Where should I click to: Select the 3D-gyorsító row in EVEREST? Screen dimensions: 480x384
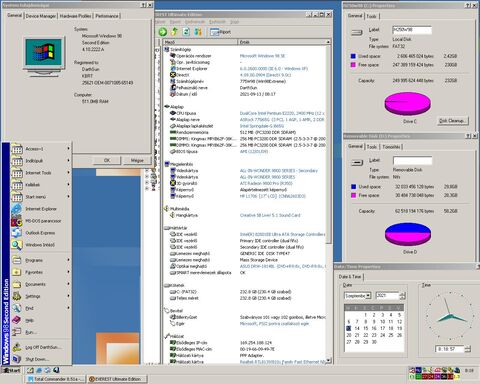tap(247, 183)
